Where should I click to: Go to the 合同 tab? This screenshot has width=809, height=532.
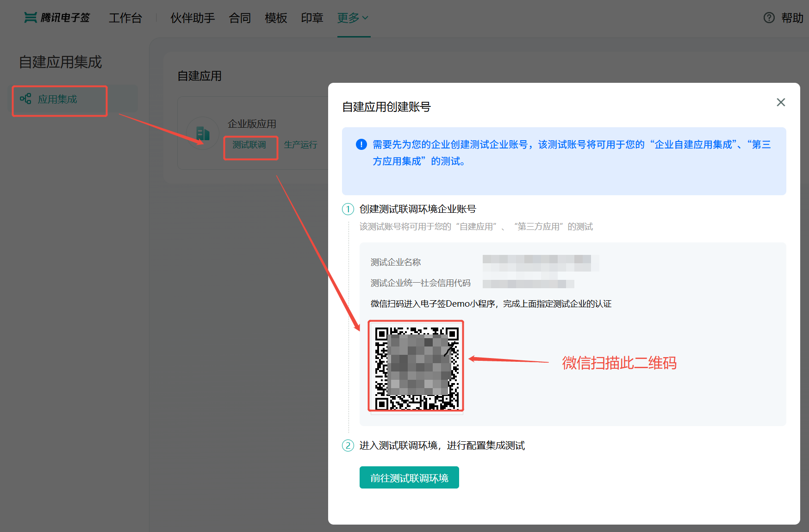(240, 18)
